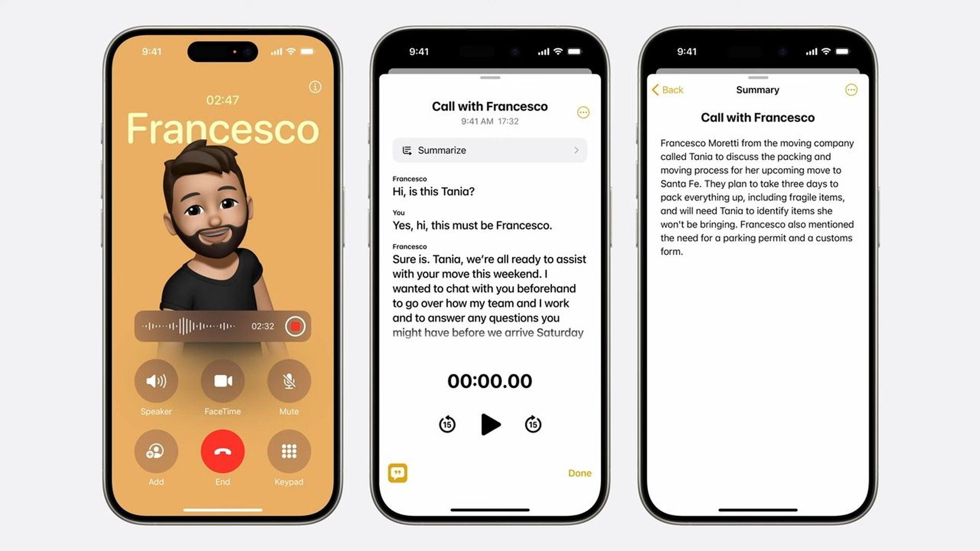
Task: Play the recorded call audio
Action: [489, 424]
